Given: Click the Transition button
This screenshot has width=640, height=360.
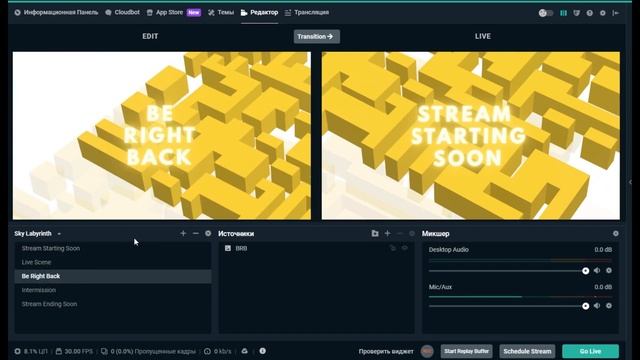Looking at the screenshot, I should coord(316,36).
